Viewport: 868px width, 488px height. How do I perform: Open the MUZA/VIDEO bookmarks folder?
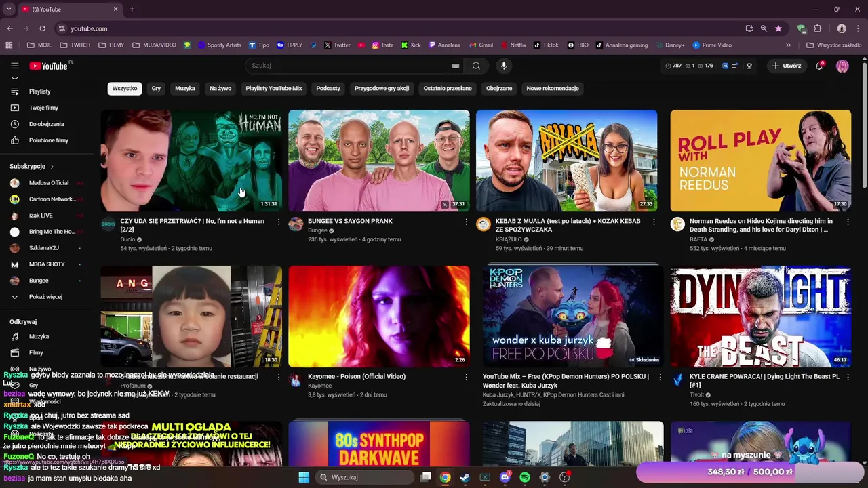click(x=155, y=45)
